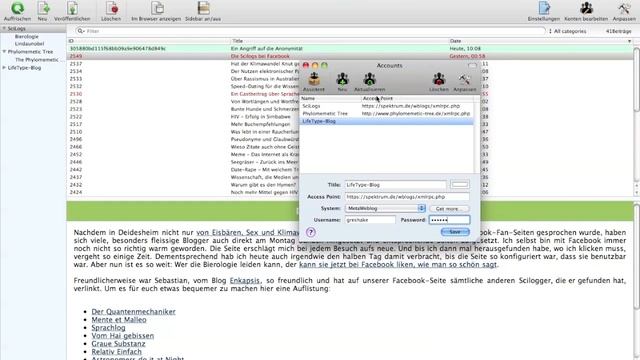Open the Graue Substanz link
Viewport: 640px width, 360px height.
[x=118, y=344]
